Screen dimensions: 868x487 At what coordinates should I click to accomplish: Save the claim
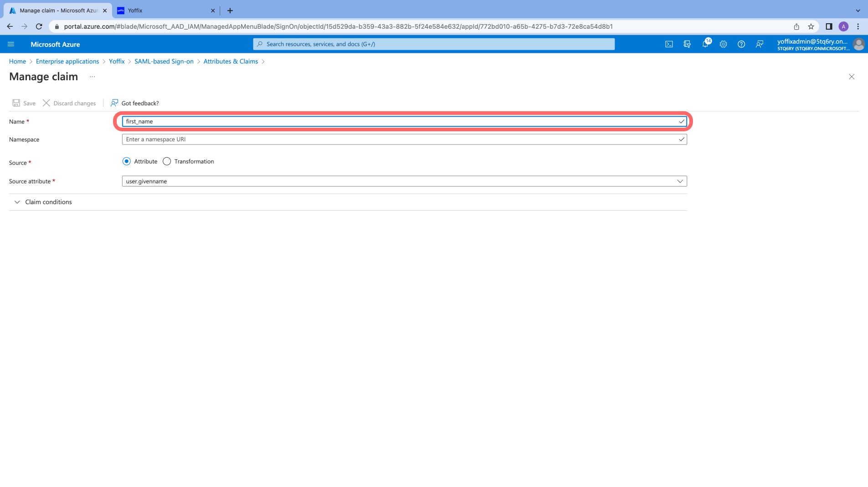coord(24,103)
